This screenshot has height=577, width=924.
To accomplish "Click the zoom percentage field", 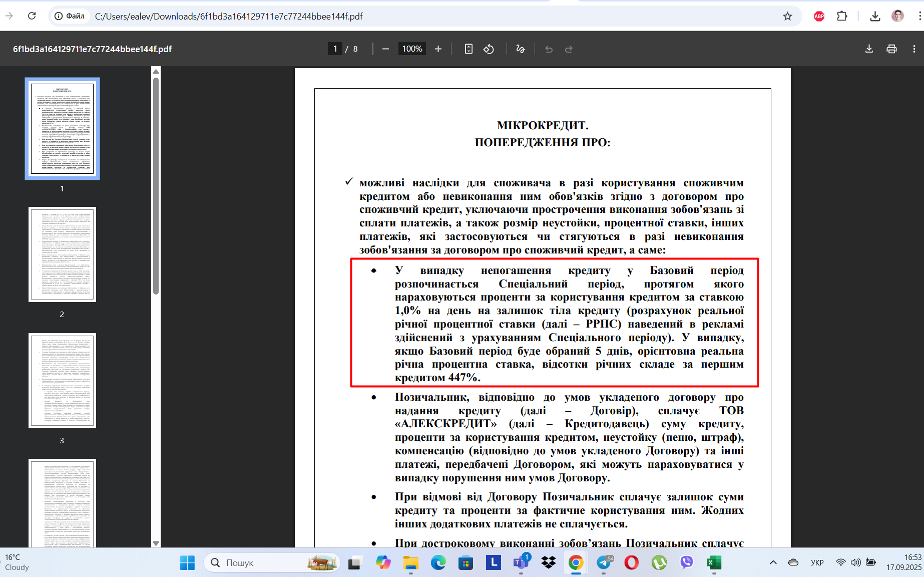I will 412,49.
